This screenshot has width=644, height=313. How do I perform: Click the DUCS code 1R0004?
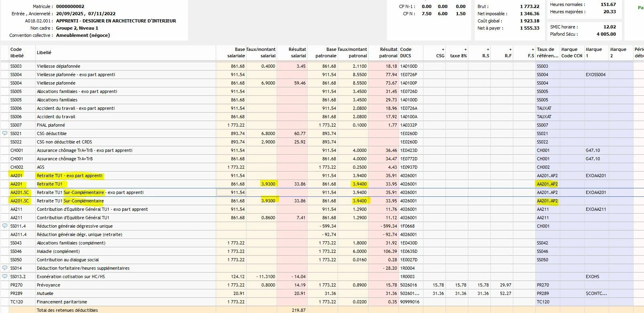(x=407, y=268)
